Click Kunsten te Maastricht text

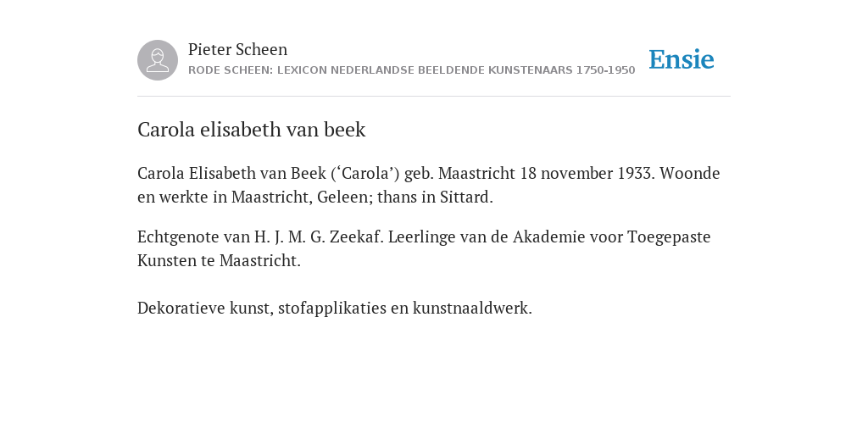(x=217, y=261)
